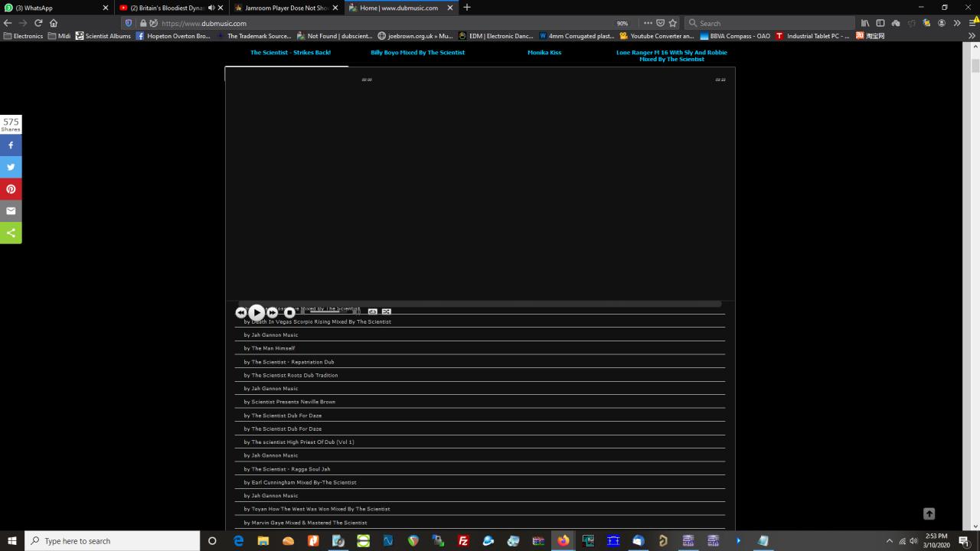Switch to "Jamroom Player Dose Not Sho" tab
980x551 pixels.
coord(286,8)
